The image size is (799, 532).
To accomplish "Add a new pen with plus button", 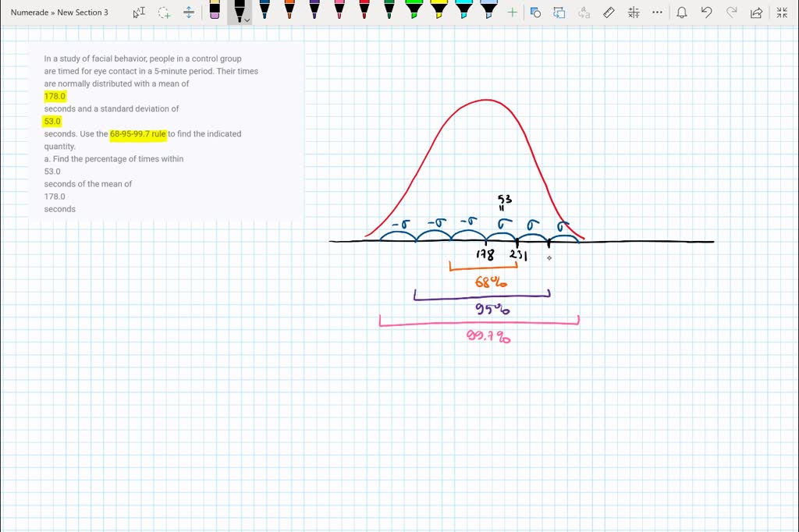I will (512, 12).
